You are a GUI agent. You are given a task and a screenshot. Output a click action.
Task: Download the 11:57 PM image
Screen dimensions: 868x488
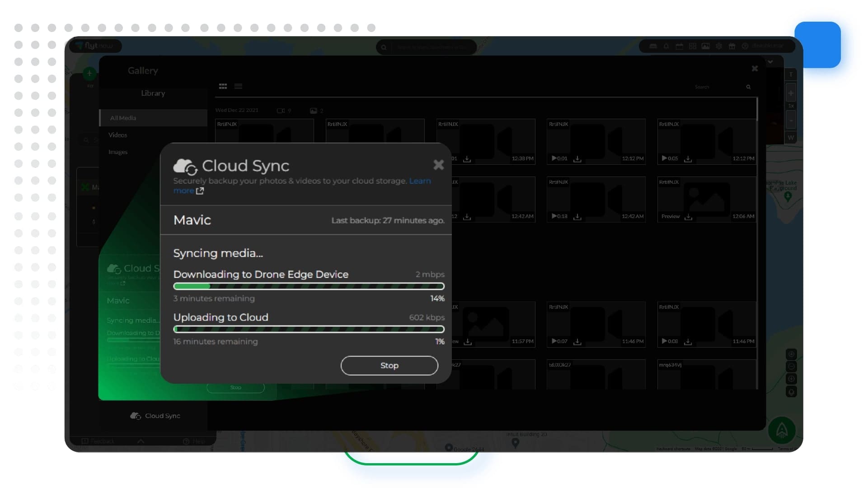click(x=468, y=342)
